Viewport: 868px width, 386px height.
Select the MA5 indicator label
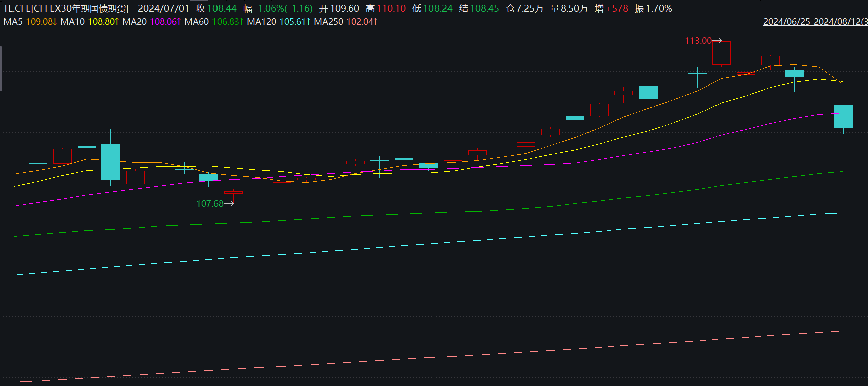click(x=13, y=22)
